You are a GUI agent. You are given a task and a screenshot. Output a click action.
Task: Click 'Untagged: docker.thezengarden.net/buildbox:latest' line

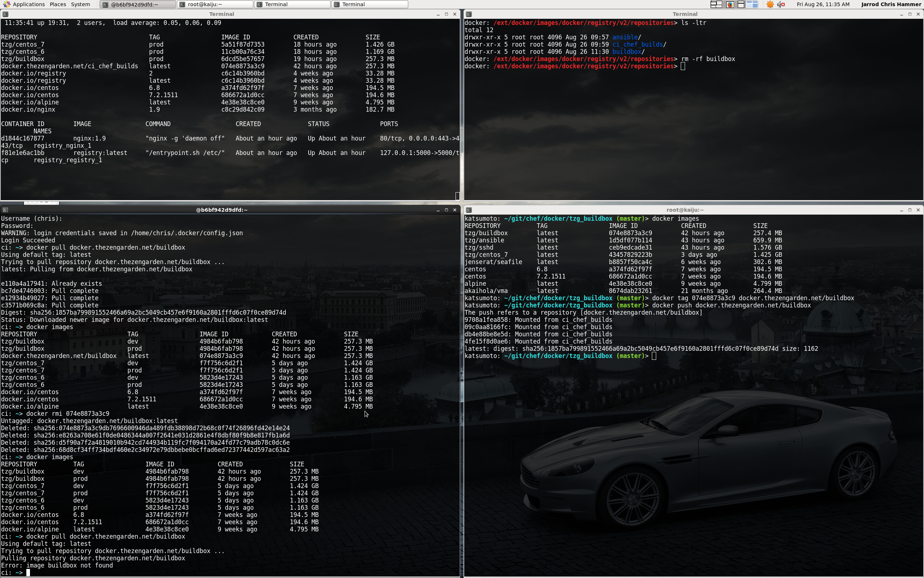click(90, 421)
